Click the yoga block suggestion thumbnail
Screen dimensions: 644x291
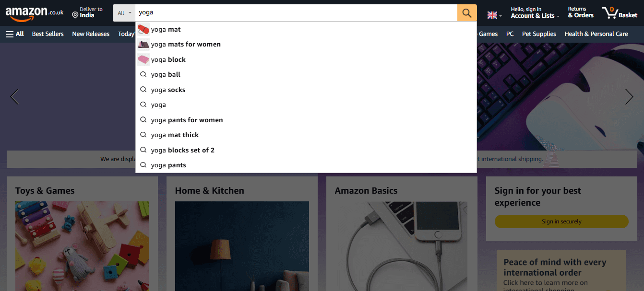click(x=143, y=59)
